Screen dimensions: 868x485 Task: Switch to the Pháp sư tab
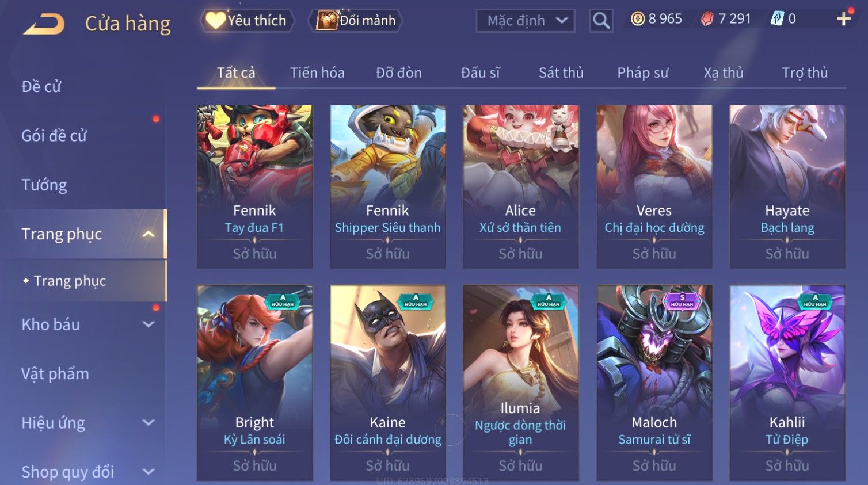[642, 73]
